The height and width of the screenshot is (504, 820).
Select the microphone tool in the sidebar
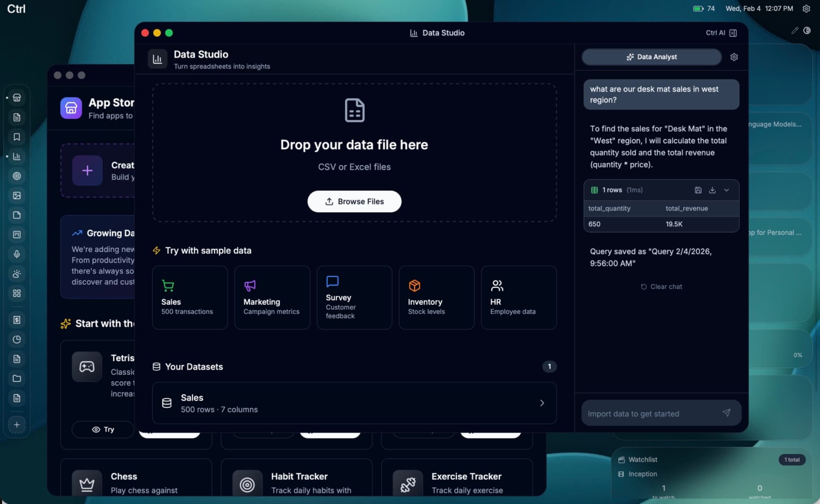[x=17, y=254]
